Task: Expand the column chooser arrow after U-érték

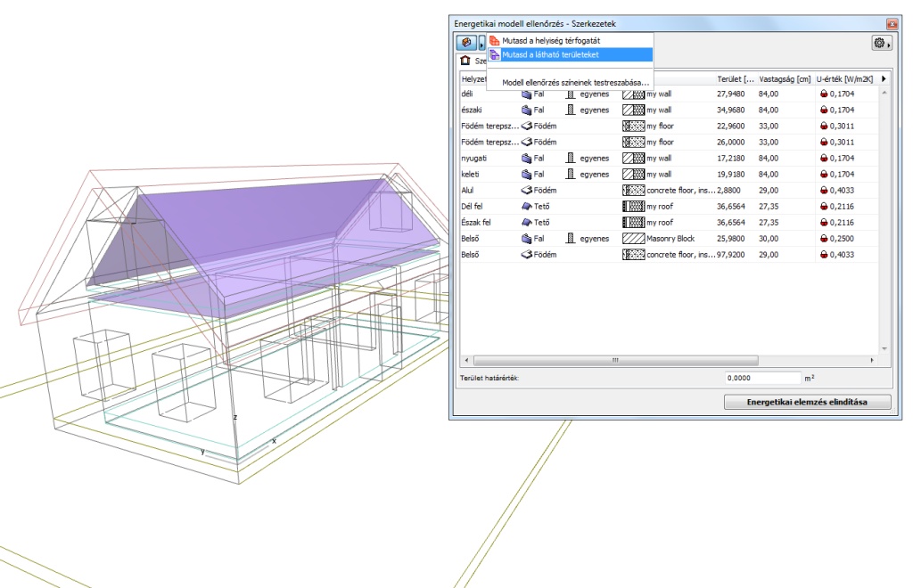Action: pyautogui.click(x=884, y=78)
